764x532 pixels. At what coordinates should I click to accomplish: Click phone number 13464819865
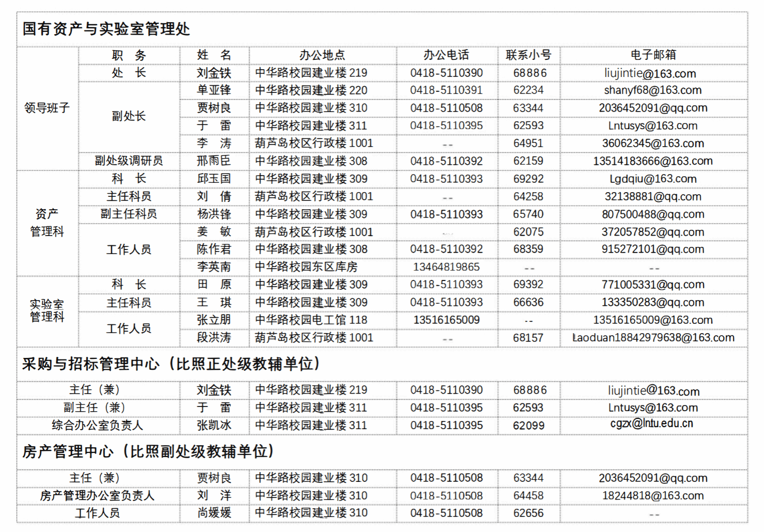446,267
